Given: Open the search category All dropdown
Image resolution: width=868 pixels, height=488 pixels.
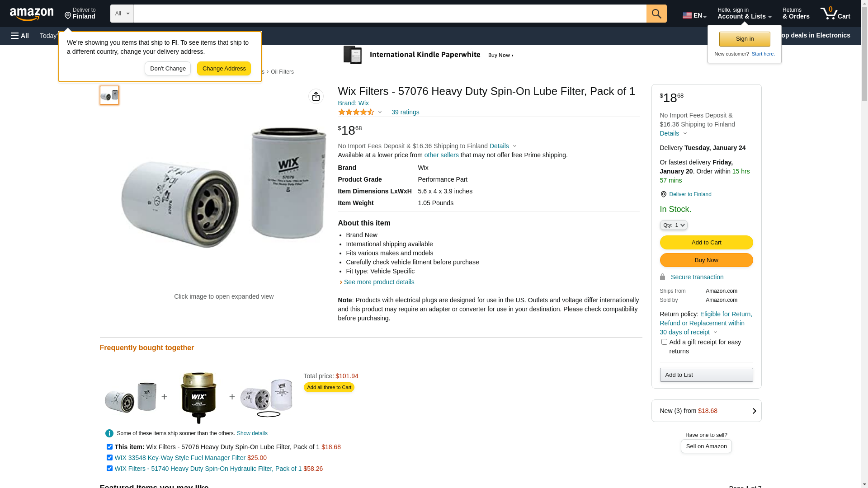Looking at the screenshot, I should [122, 14].
